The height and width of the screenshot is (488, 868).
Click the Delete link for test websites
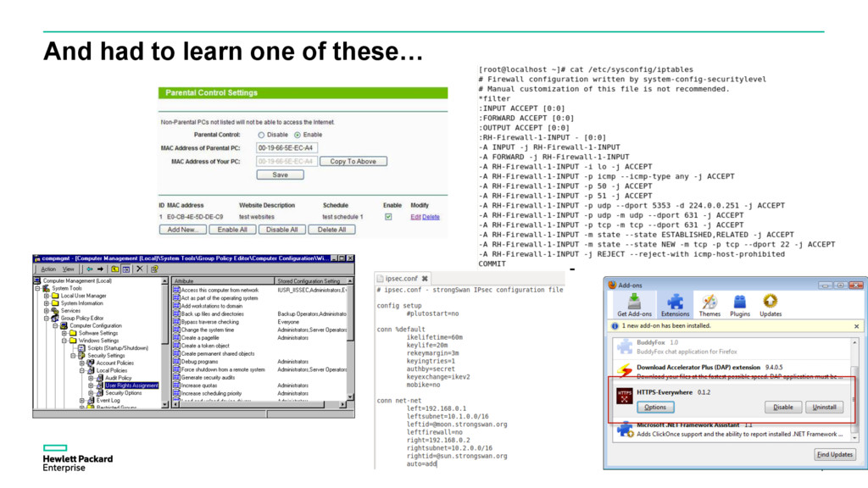(x=431, y=217)
